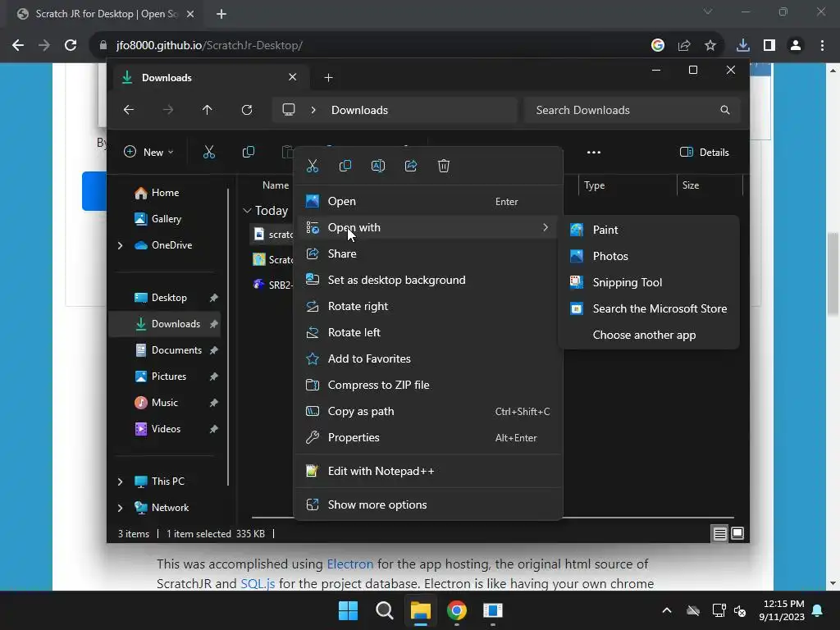Image resolution: width=840 pixels, height=630 pixels.
Task: Select Music in navigation pane
Action: point(164,403)
